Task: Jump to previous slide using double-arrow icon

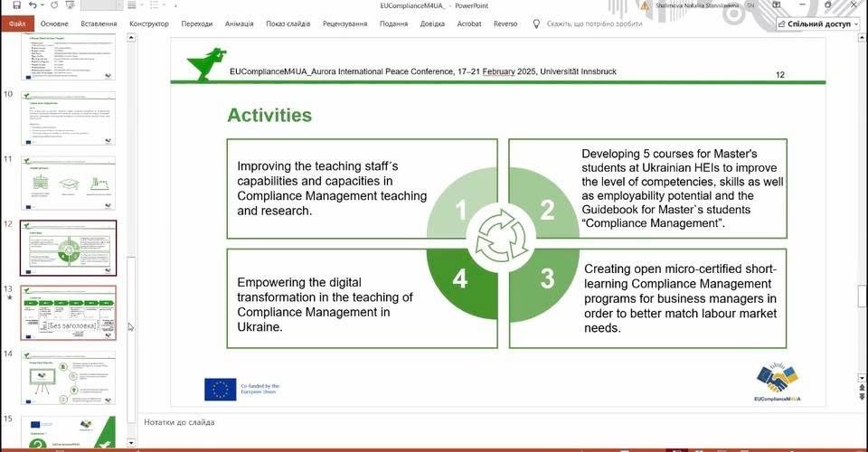Action: click(x=862, y=386)
